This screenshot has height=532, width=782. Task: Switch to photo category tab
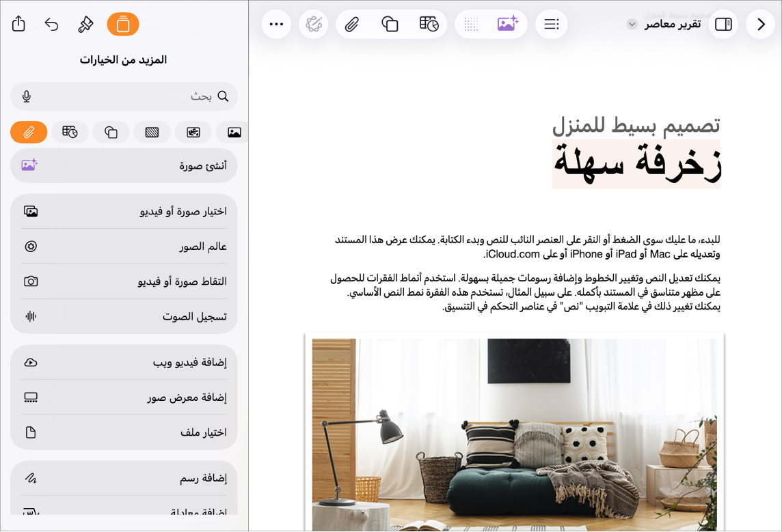coord(233,132)
